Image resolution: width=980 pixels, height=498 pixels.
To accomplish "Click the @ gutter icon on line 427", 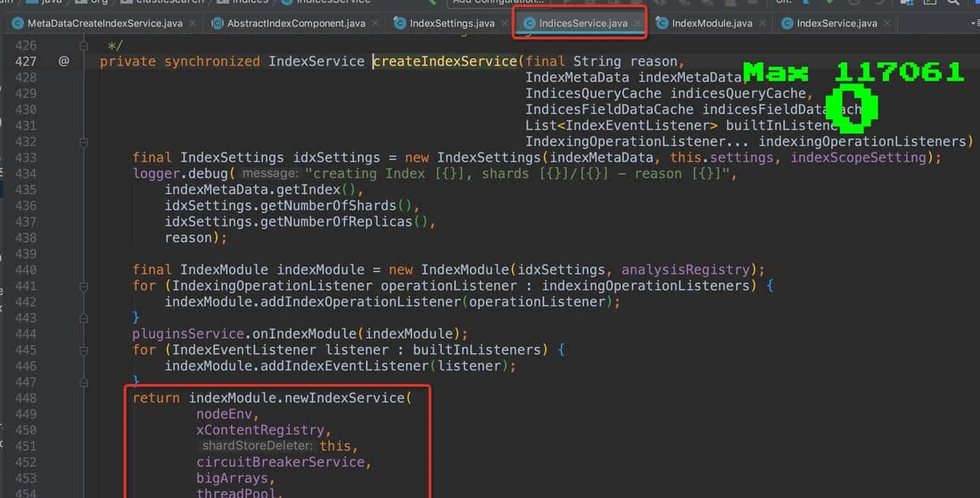I will click(x=64, y=61).
